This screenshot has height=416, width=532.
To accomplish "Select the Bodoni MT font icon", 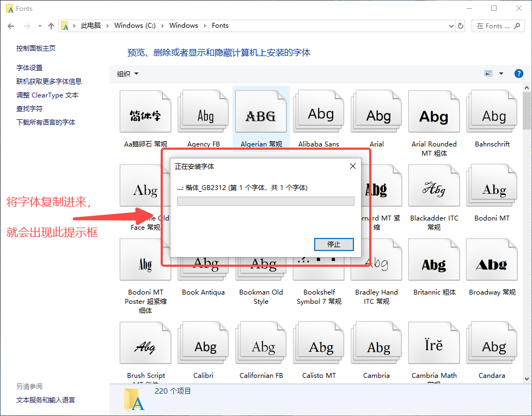I will [492, 186].
